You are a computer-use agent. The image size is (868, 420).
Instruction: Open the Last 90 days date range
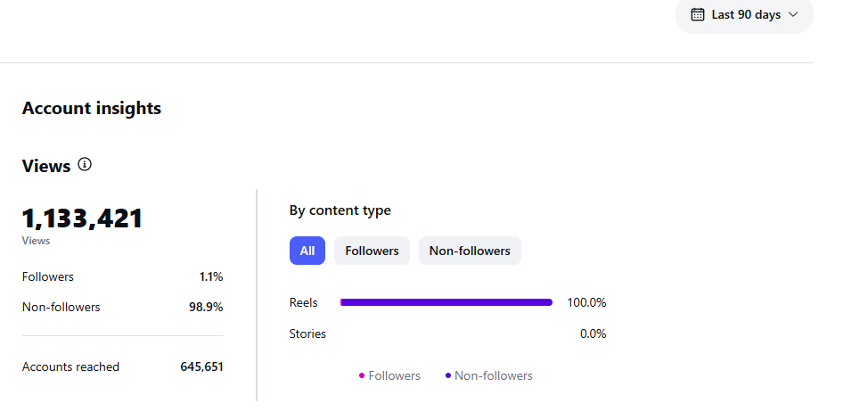744,14
